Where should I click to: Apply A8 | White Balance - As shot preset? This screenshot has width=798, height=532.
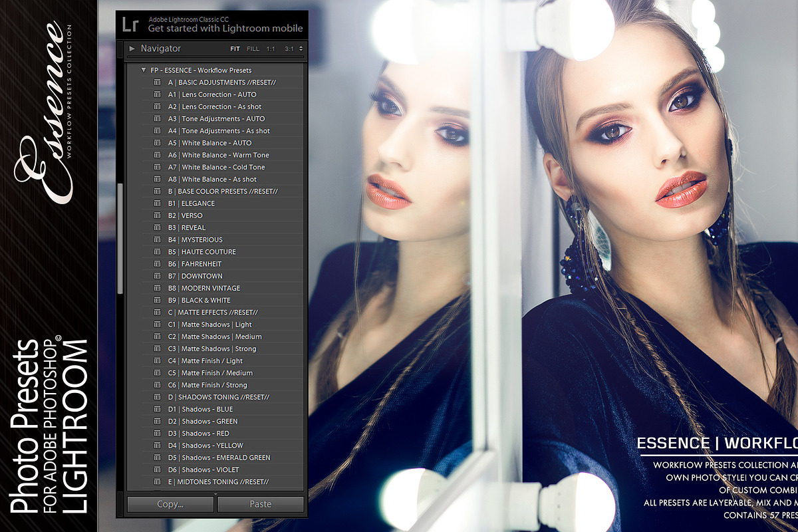click(212, 179)
